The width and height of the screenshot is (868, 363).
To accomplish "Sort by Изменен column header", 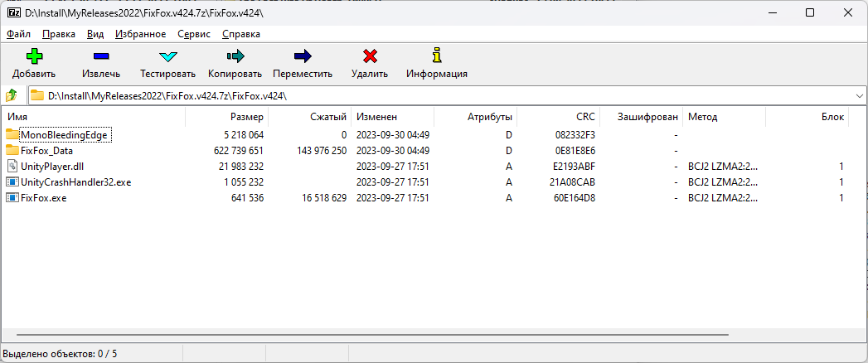I will coord(392,117).
